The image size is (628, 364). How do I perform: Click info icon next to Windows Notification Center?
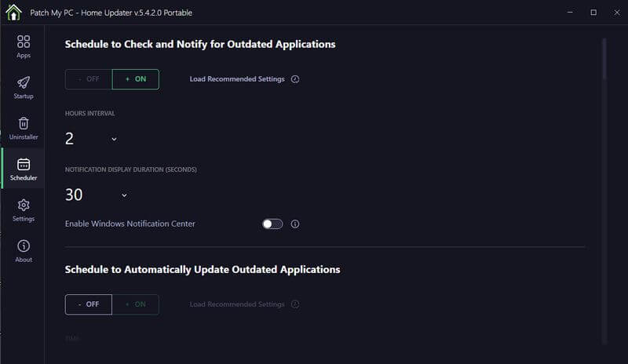295,224
